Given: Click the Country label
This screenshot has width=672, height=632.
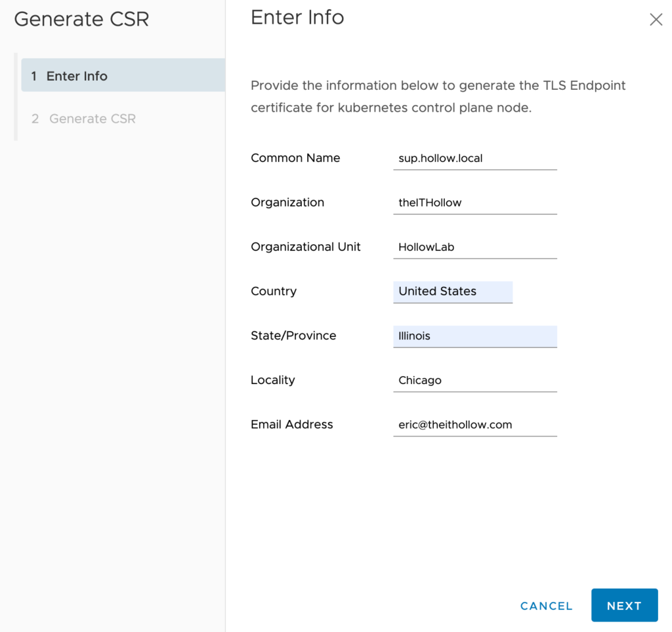Looking at the screenshot, I should 274,291.
